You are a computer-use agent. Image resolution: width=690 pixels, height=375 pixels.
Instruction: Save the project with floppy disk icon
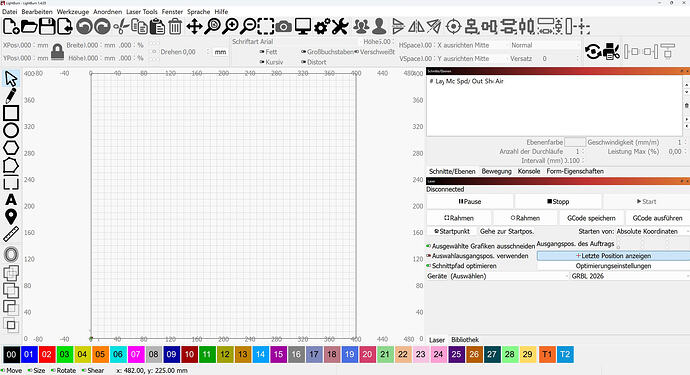point(47,27)
